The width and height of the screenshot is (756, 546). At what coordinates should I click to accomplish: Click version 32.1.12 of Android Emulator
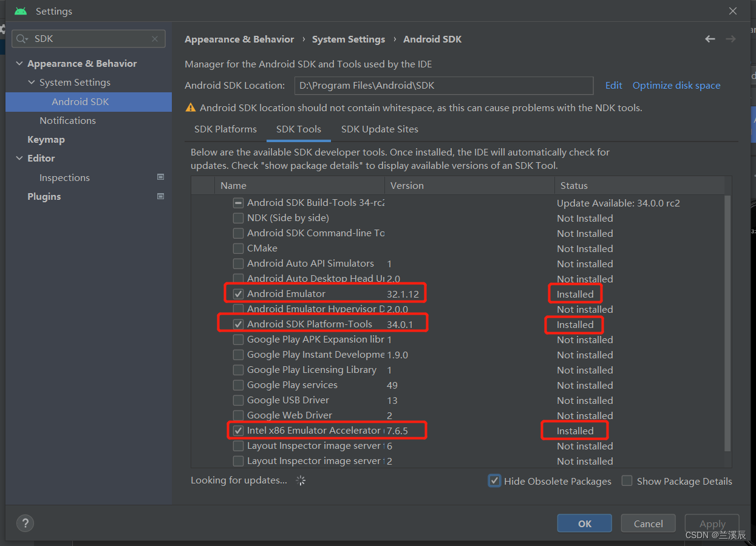pyautogui.click(x=403, y=294)
